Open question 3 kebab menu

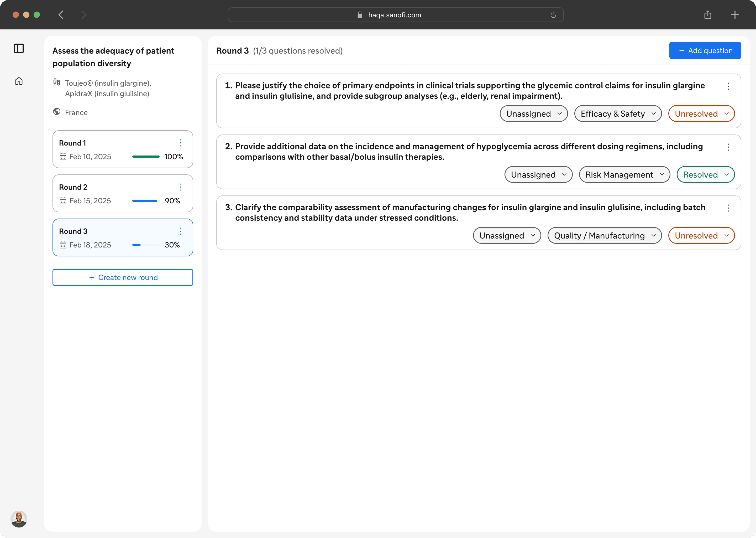728,208
